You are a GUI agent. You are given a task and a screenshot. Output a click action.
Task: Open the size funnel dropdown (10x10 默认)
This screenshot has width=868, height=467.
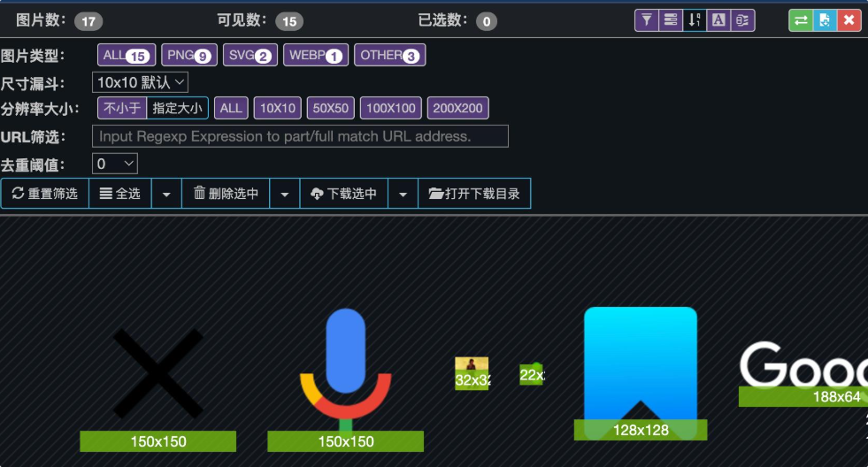140,82
